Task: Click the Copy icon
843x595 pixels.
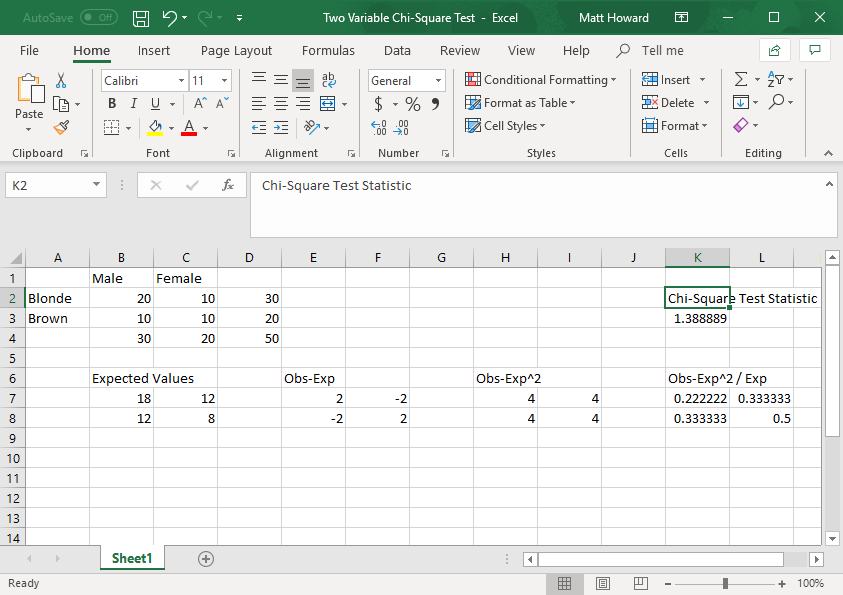Action: point(61,104)
